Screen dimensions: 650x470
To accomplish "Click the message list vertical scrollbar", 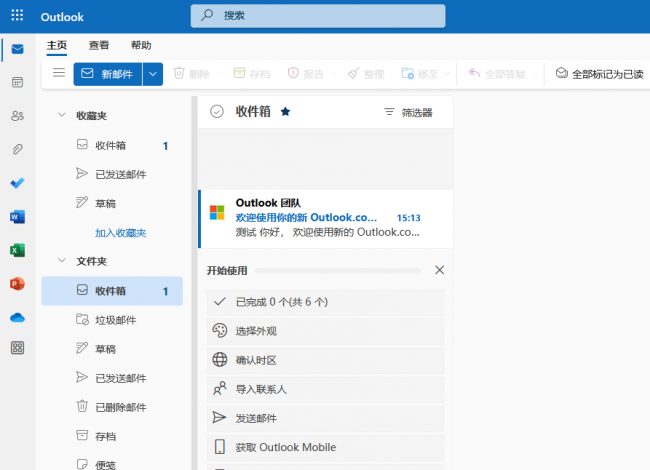I will point(194,283).
